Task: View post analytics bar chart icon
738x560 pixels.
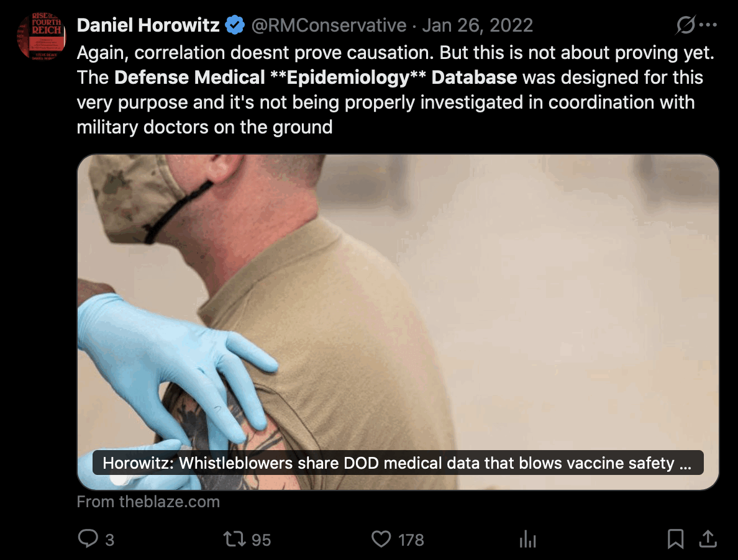Action: [x=527, y=540]
